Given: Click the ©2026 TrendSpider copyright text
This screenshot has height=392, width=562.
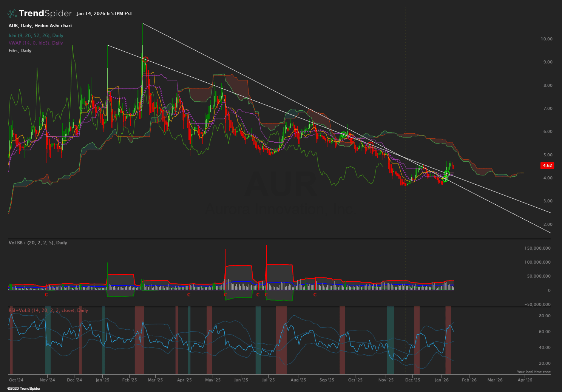Looking at the screenshot, I should pos(24,389).
